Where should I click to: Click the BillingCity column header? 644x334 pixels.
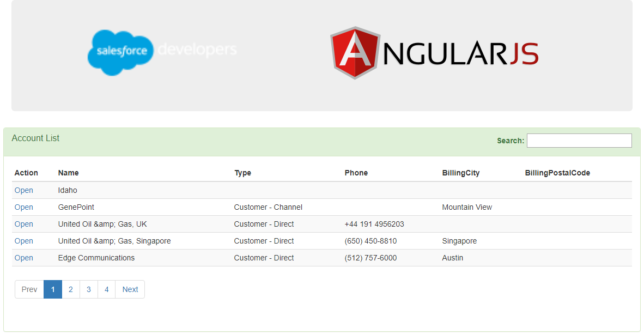(x=461, y=173)
